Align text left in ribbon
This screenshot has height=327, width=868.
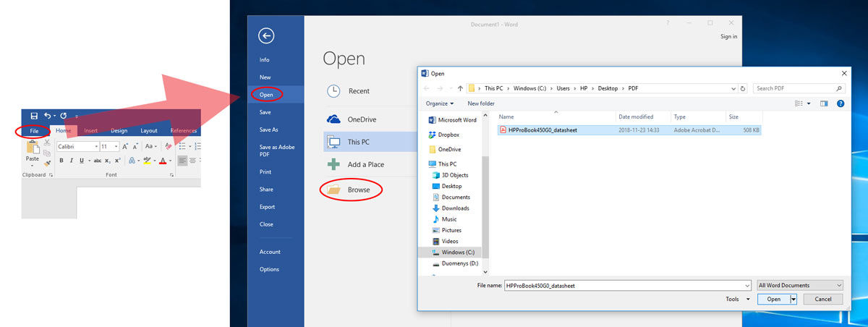click(182, 161)
